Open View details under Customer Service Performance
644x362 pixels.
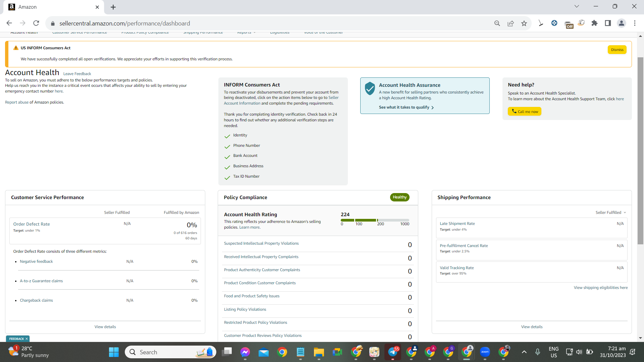coord(105,327)
